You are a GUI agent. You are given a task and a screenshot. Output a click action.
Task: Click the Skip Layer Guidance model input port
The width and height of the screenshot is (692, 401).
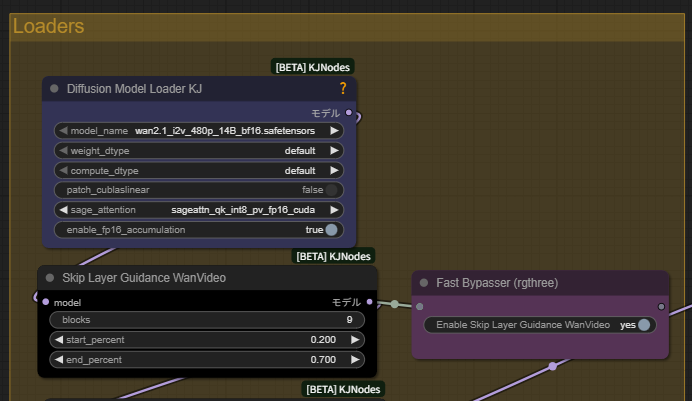pyautogui.click(x=45, y=302)
